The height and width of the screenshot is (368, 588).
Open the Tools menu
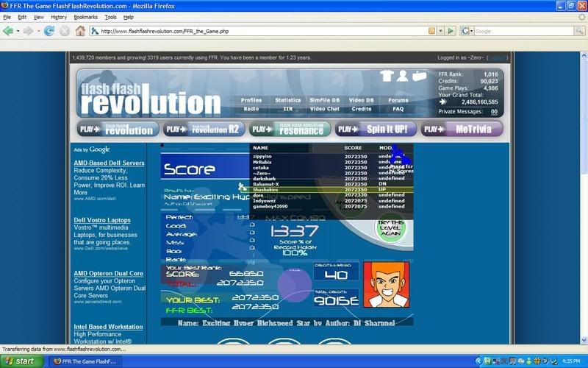pos(110,16)
